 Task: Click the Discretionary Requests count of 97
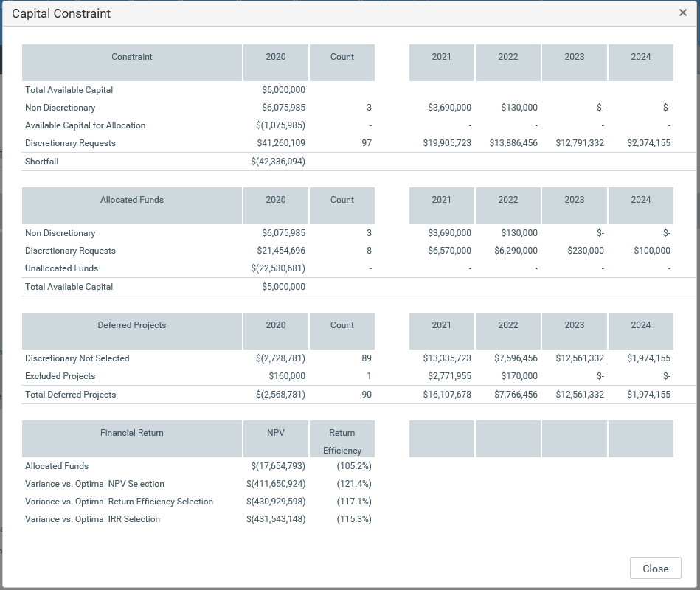click(367, 143)
